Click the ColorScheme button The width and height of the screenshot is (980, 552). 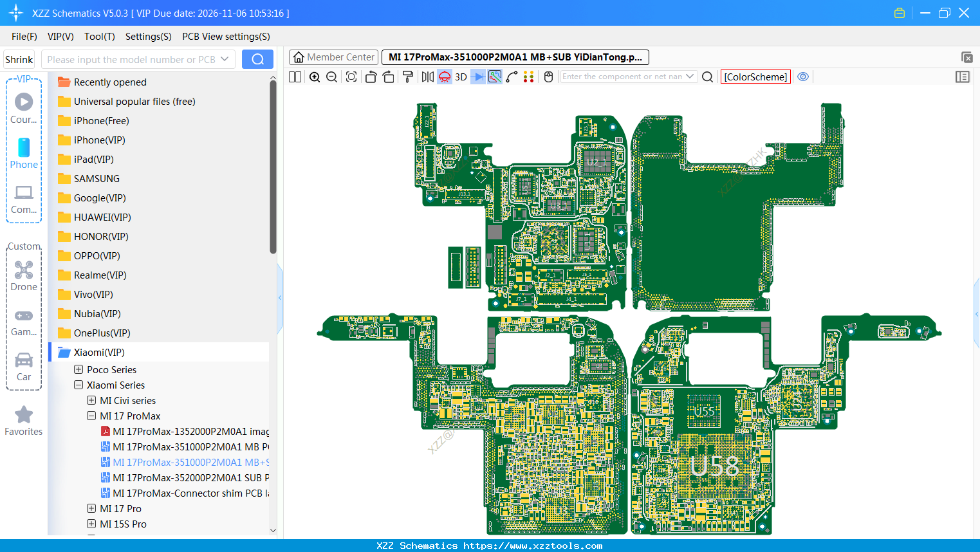tap(755, 77)
